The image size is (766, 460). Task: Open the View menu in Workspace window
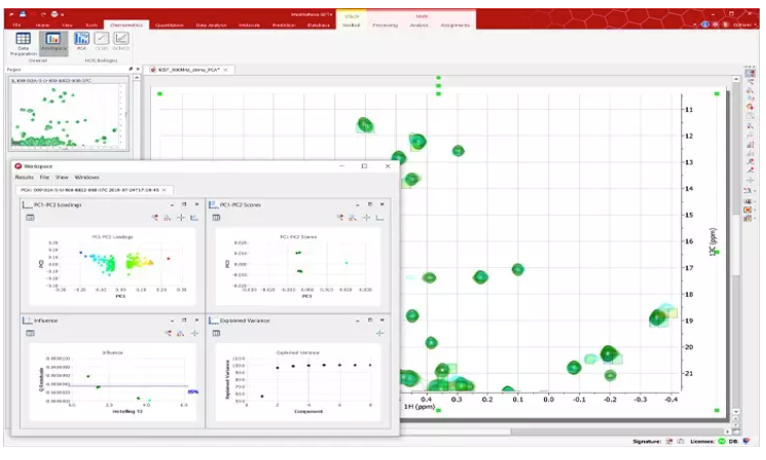[61, 177]
